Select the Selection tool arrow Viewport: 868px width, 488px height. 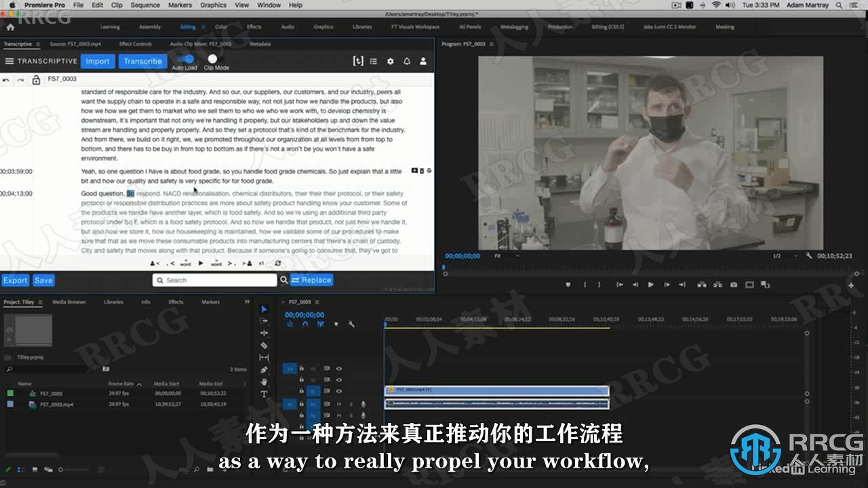point(264,309)
